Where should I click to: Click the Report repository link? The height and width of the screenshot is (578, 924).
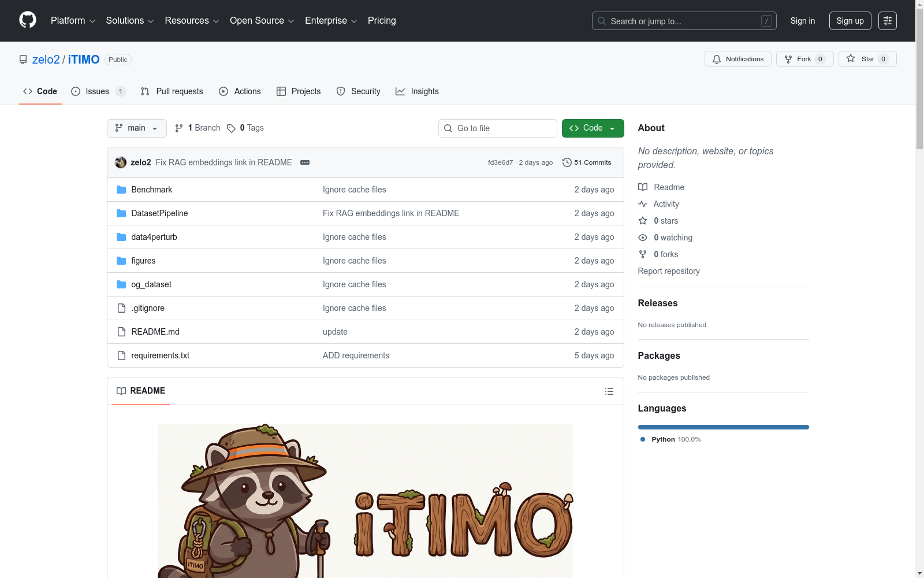pyautogui.click(x=669, y=271)
